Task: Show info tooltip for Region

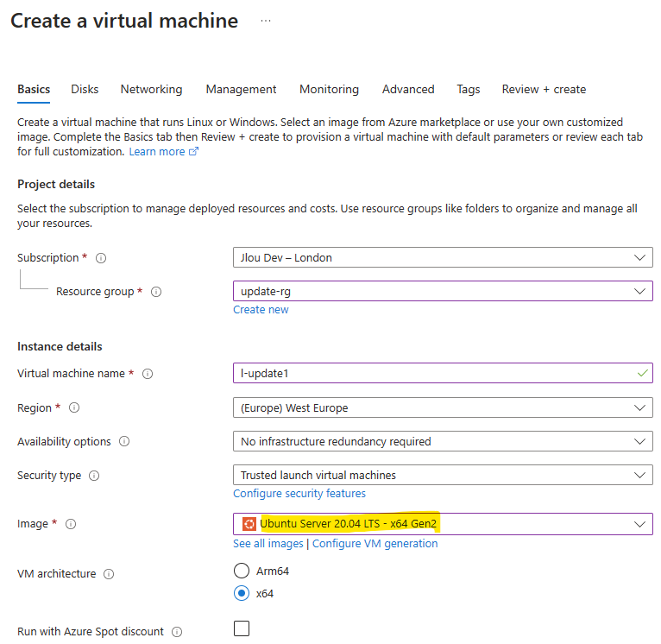Action: tap(73, 407)
